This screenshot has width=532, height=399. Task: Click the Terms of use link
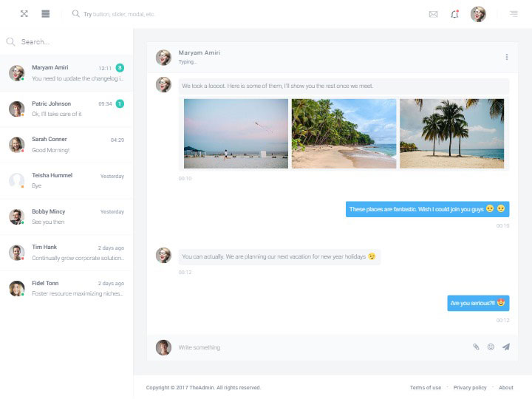point(426,387)
